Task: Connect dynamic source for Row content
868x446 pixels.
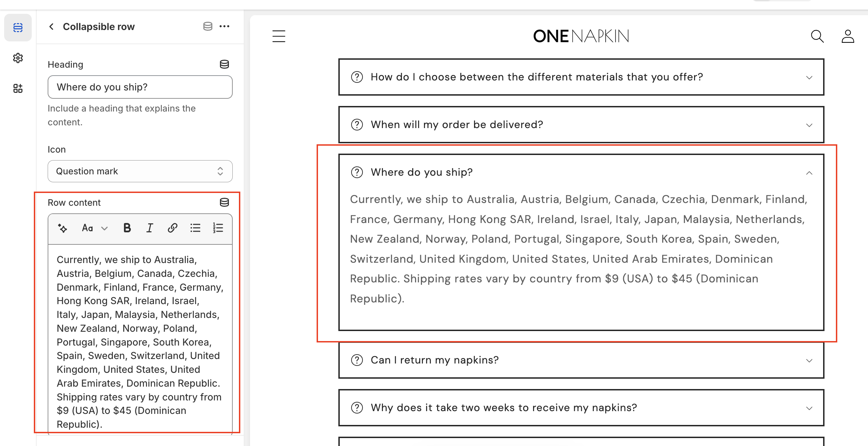Action: (224, 203)
